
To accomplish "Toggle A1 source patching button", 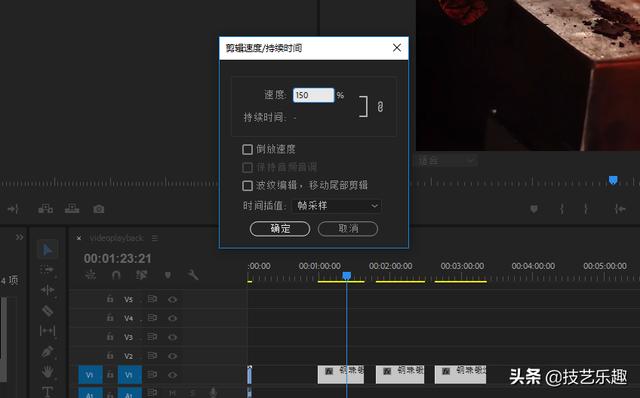I will 90,393.
